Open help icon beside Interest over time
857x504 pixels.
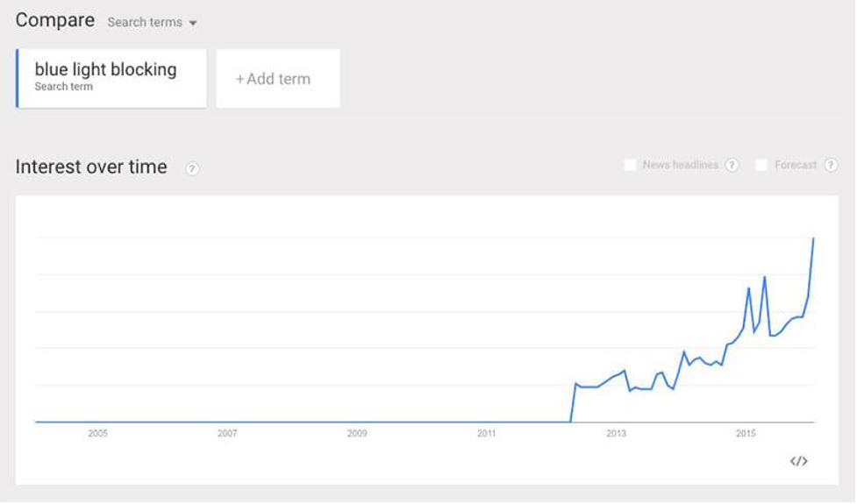pyautogui.click(x=192, y=168)
